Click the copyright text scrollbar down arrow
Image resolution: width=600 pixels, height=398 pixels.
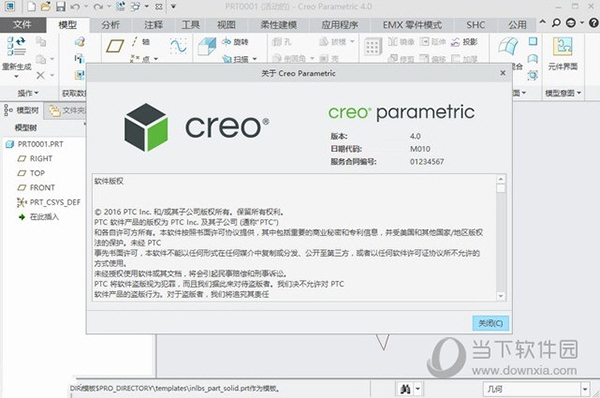(501, 296)
